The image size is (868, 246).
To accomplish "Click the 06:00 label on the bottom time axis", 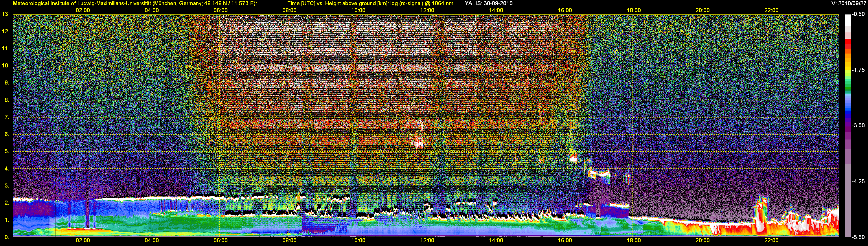I will 220,241.
